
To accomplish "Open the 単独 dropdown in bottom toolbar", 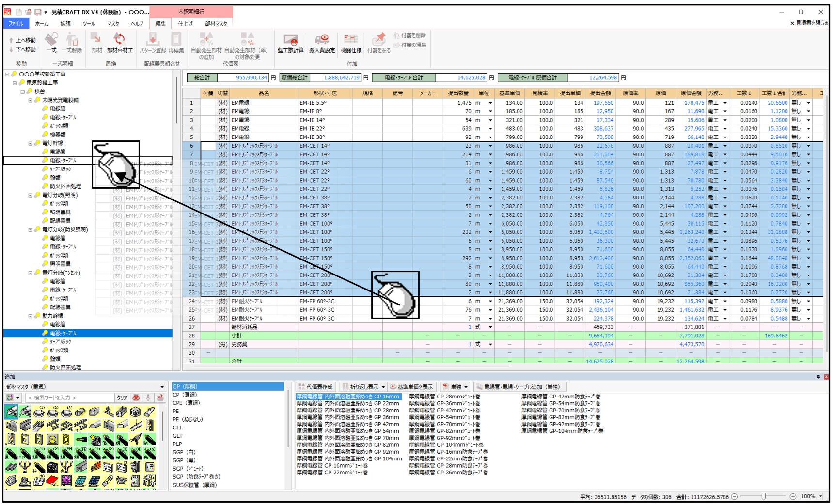I will point(466,387).
